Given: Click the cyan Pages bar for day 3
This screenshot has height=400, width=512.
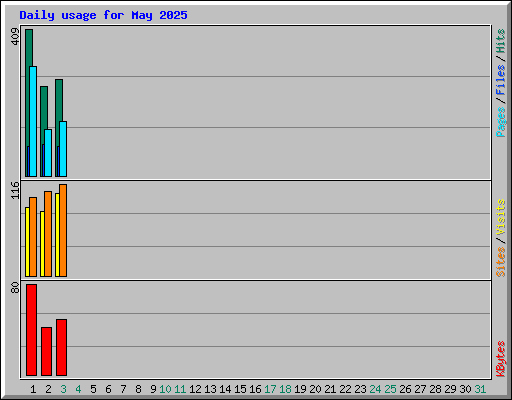Looking at the screenshot, I should click(63, 149).
